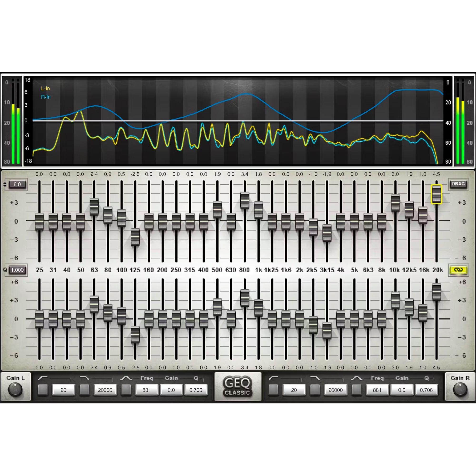
Task: Click the left input level meter
Action: (x=16, y=121)
